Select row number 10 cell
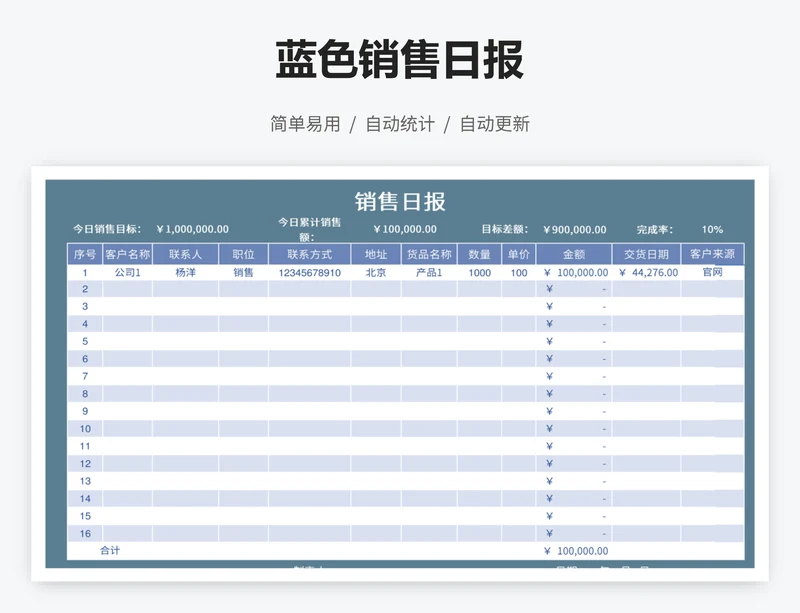Viewport: 800px width, 613px height. (x=85, y=429)
